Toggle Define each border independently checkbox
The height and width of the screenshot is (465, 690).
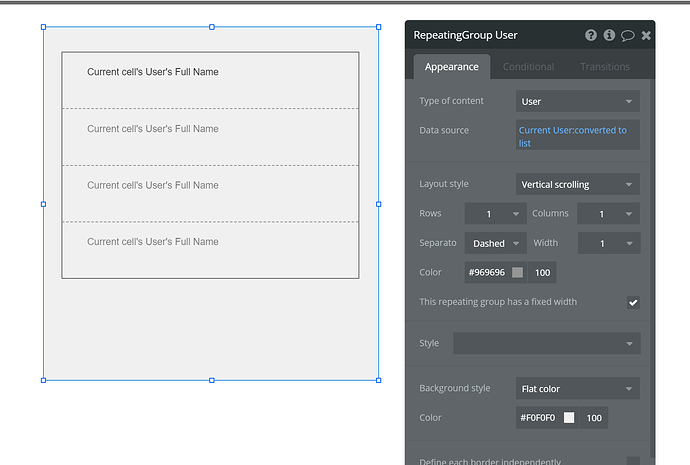[633, 461]
